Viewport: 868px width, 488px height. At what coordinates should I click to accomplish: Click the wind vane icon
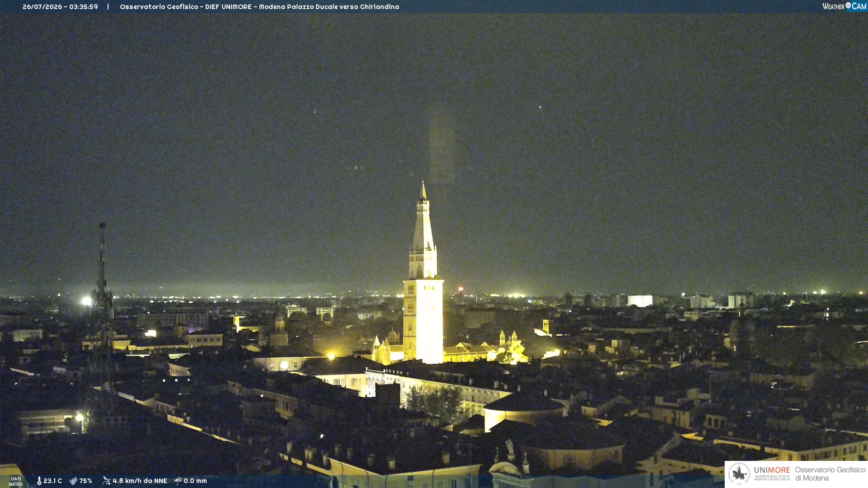point(106,481)
